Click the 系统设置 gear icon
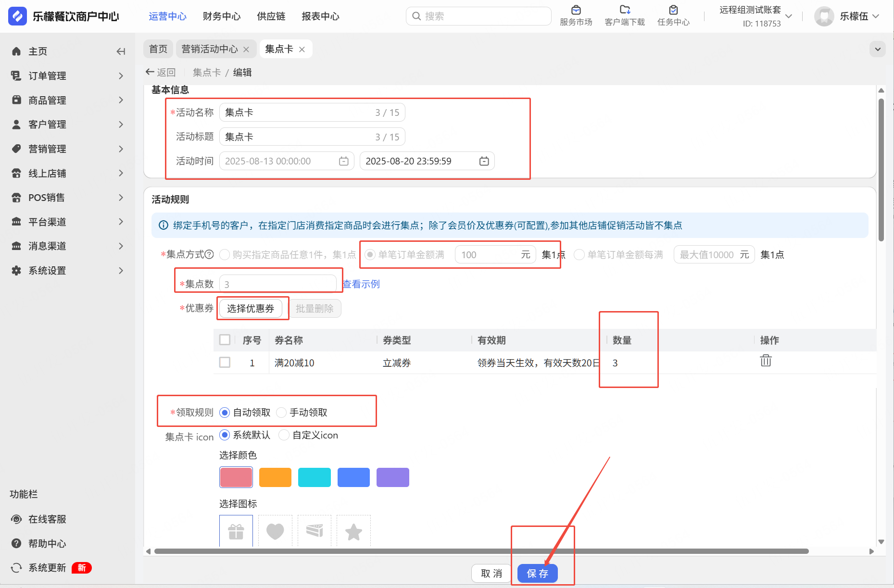Image resolution: width=894 pixels, height=588 pixels. click(x=16, y=271)
